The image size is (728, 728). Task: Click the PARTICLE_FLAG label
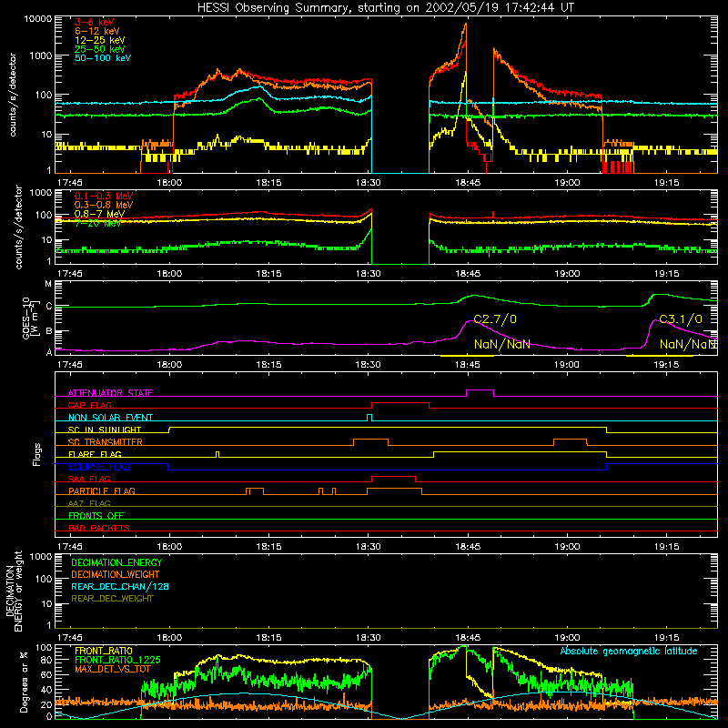(x=102, y=491)
